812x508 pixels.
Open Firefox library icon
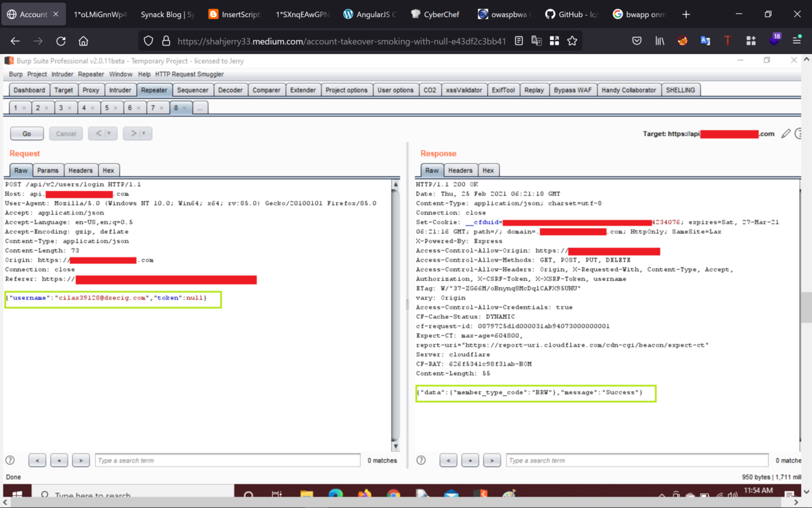pyautogui.click(x=660, y=41)
